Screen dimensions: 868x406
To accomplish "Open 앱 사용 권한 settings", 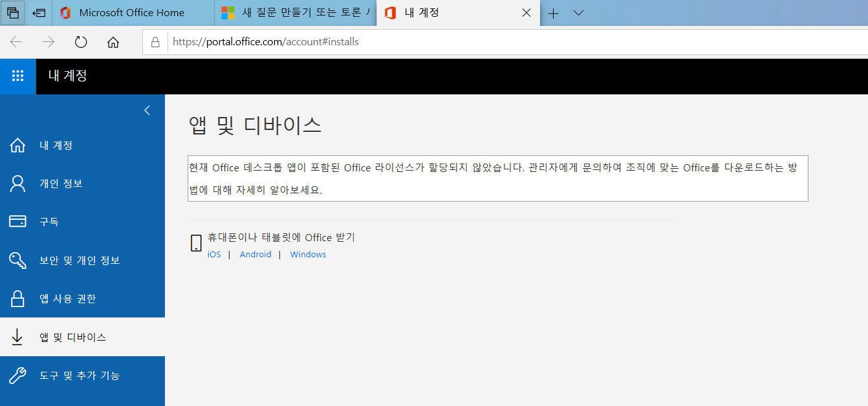I will 82,299.
